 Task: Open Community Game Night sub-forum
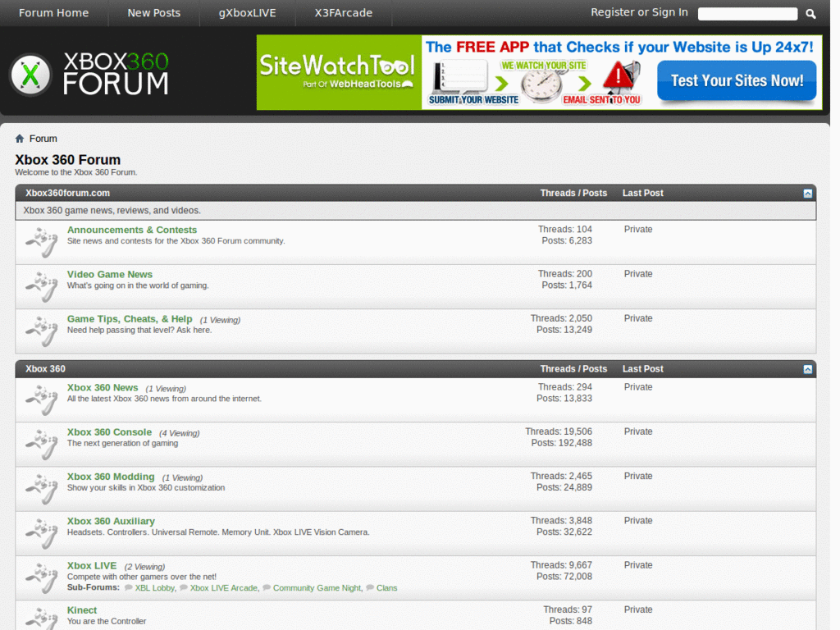pos(317,588)
